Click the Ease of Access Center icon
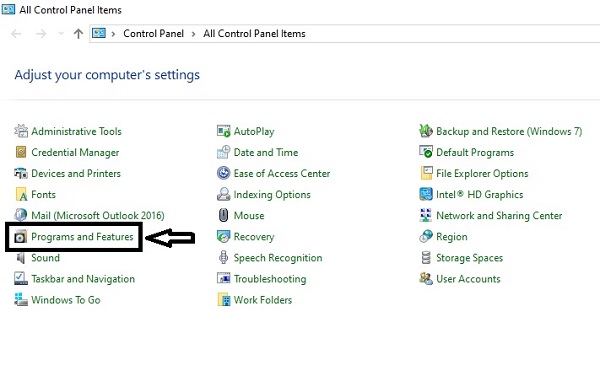This screenshot has width=600, height=376. 223,173
